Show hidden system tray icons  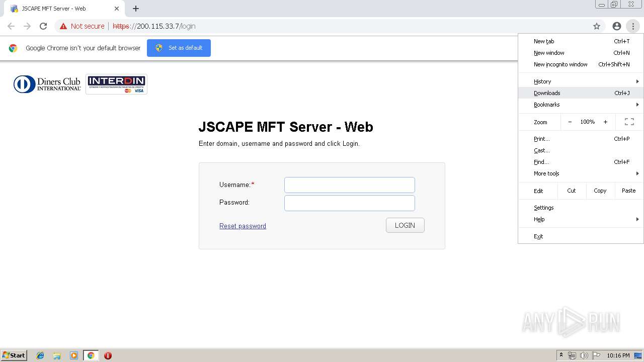click(x=561, y=355)
